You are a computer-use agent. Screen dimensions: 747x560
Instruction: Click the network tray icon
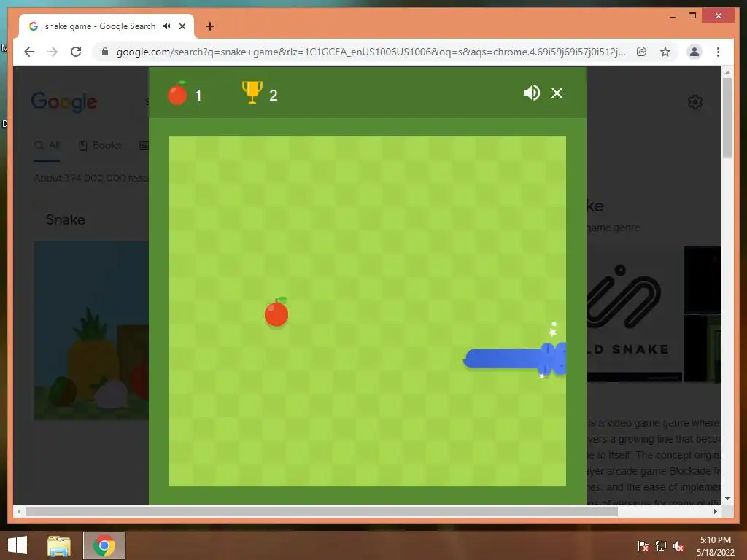[661, 546]
